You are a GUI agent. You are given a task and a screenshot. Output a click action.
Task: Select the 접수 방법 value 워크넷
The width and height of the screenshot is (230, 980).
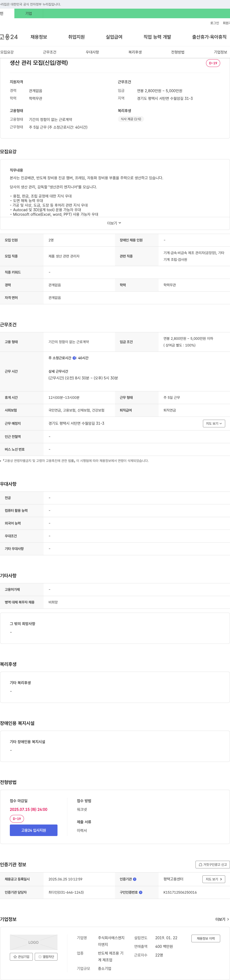click(82, 810)
